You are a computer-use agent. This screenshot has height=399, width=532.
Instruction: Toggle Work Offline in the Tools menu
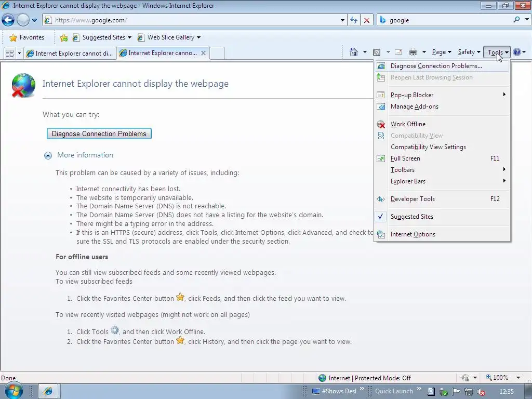[x=442, y=124]
